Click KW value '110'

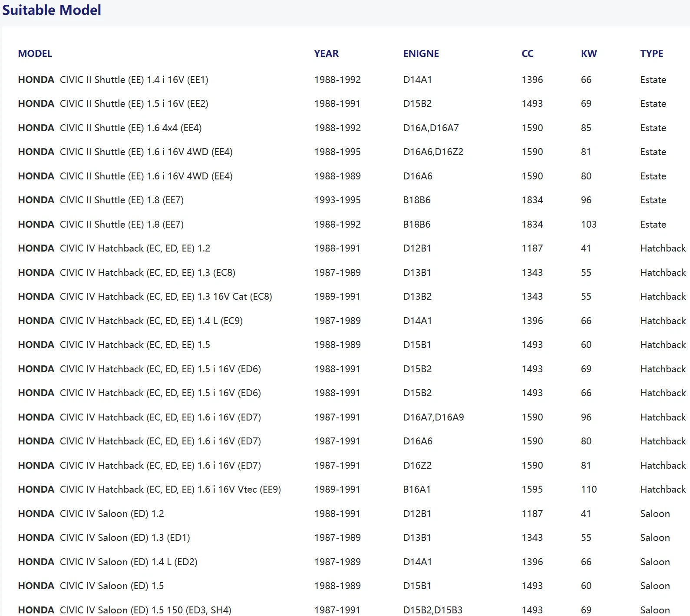(589, 490)
